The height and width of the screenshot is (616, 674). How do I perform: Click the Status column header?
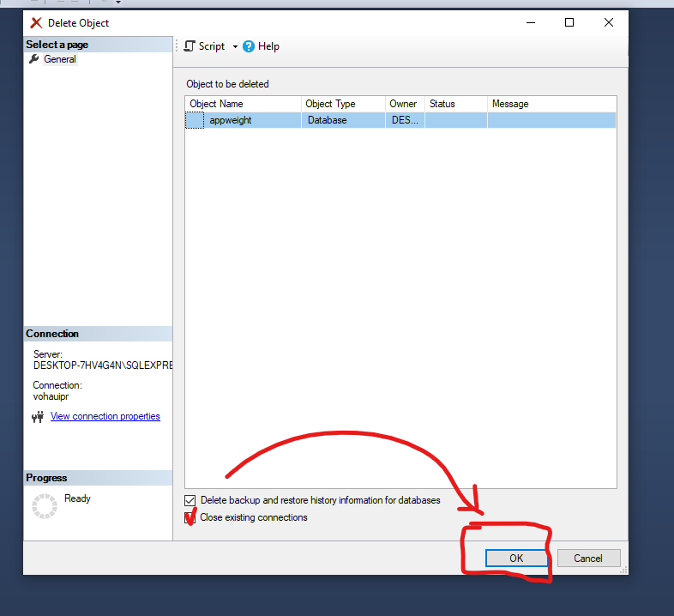click(x=456, y=104)
